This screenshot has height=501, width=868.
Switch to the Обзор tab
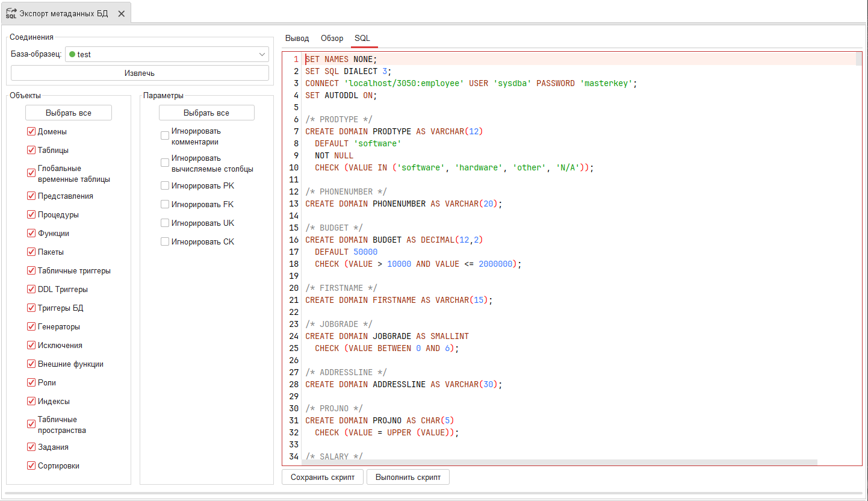click(332, 38)
